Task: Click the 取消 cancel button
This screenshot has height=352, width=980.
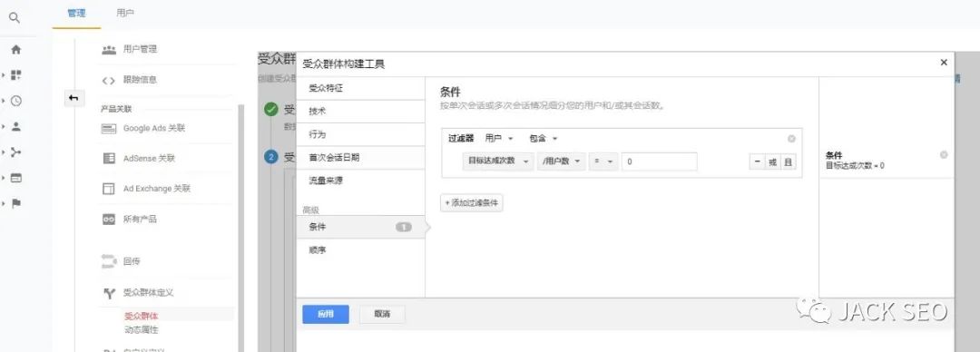Action: (x=383, y=315)
